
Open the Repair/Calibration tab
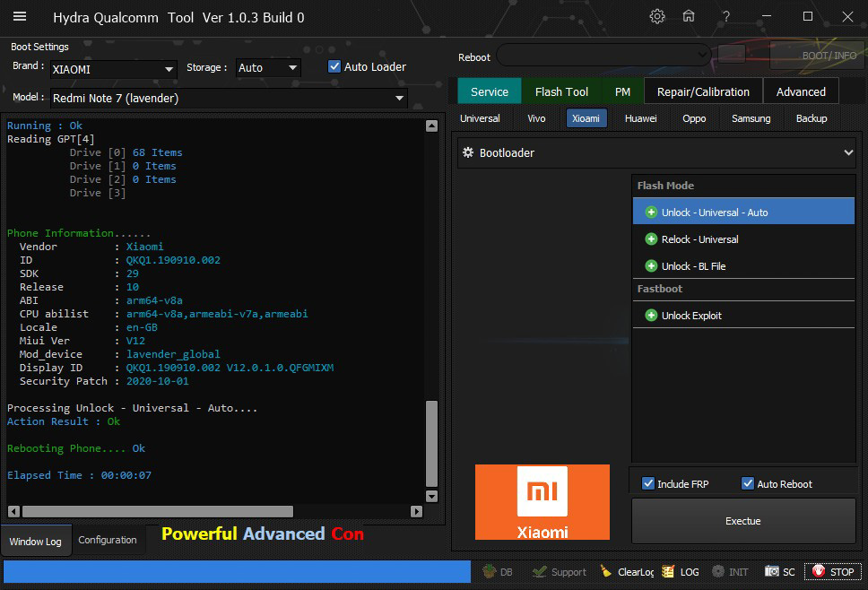702,91
